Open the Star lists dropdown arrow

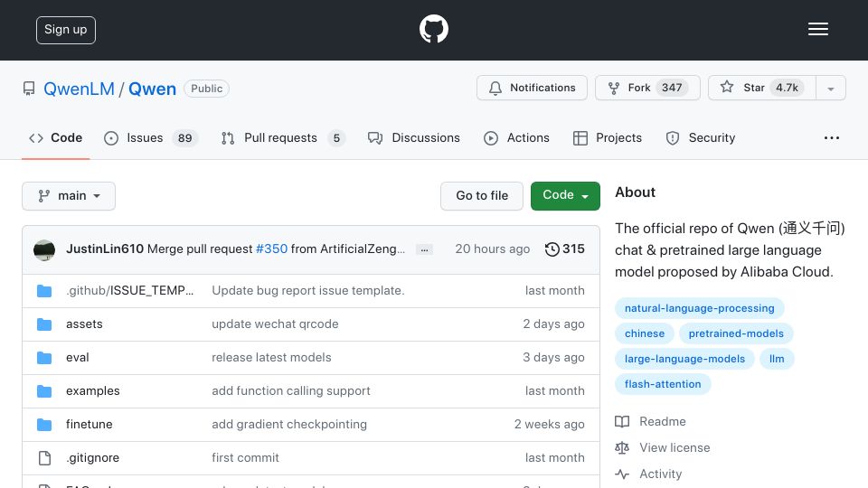point(830,88)
